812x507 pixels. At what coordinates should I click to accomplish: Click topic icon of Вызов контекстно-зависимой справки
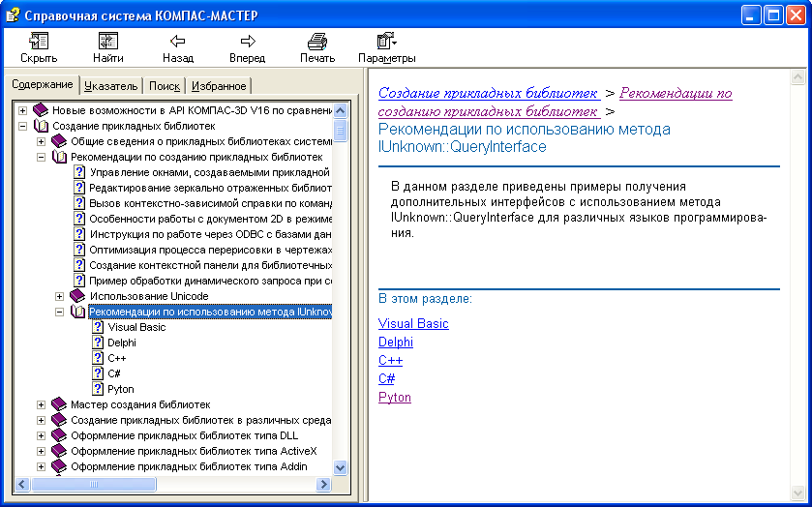pyautogui.click(x=79, y=203)
